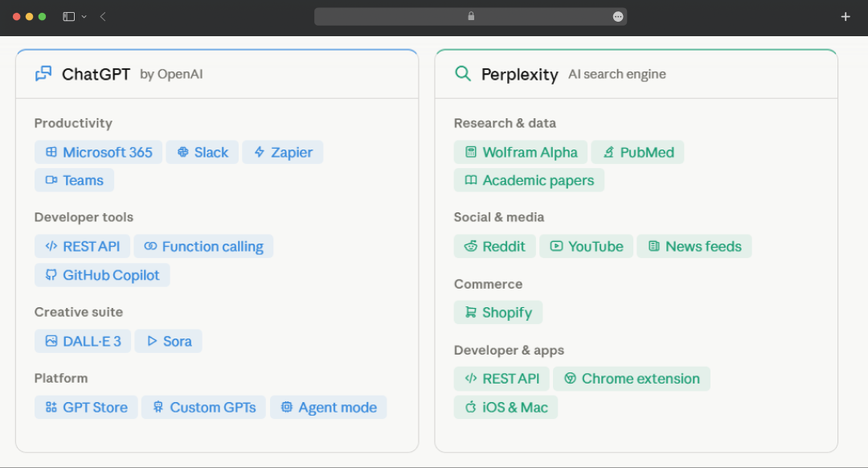This screenshot has height=468, width=868.
Task: Click the 'by OpenAI' subtitle
Action: click(x=172, y=74)
